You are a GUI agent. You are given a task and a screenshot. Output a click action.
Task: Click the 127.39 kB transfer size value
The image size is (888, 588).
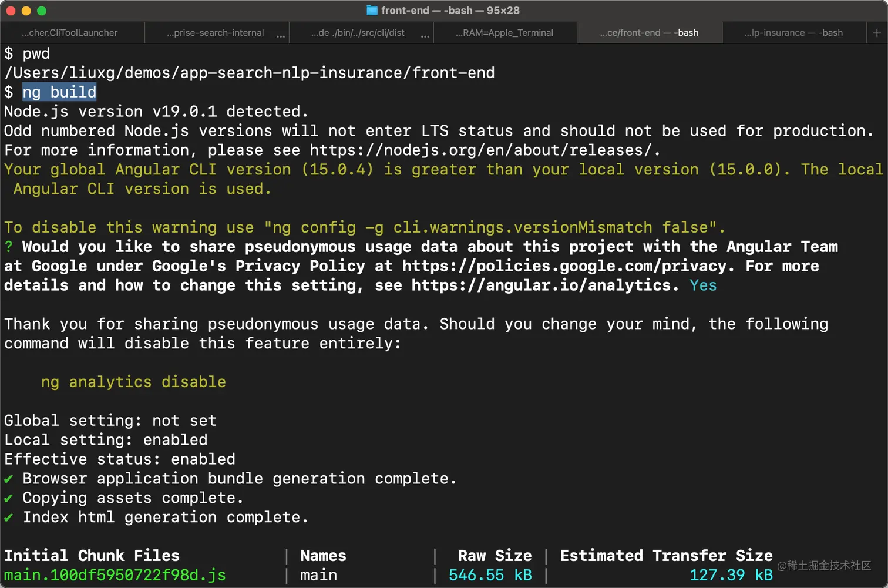pyautogui.click(x=731, y=575)
